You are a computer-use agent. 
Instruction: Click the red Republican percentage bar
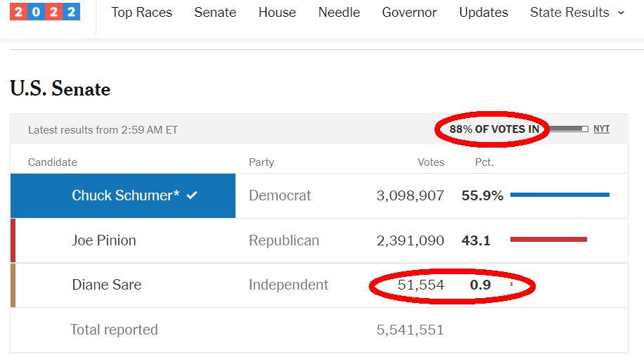(x=548, y=240)
